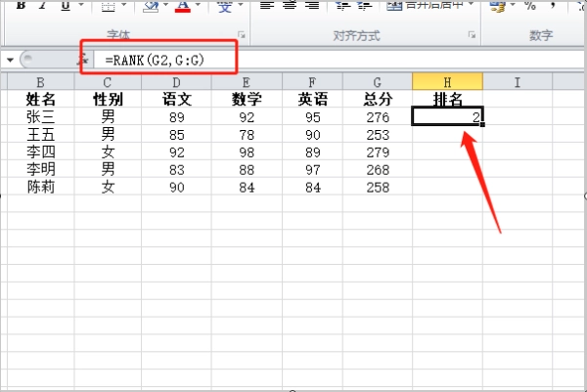Click the accounting number format icon
Image resolution: width=587 pixels, height=392 pixels.
[498, 5]
